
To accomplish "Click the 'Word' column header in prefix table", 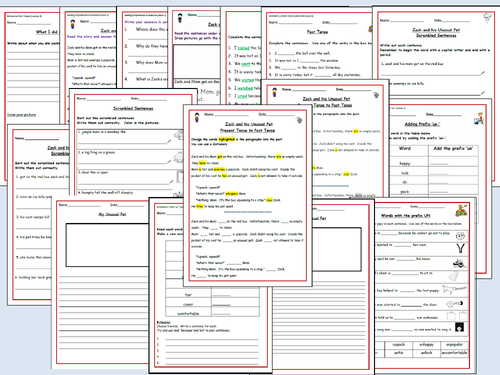I will tap(405, 148).
